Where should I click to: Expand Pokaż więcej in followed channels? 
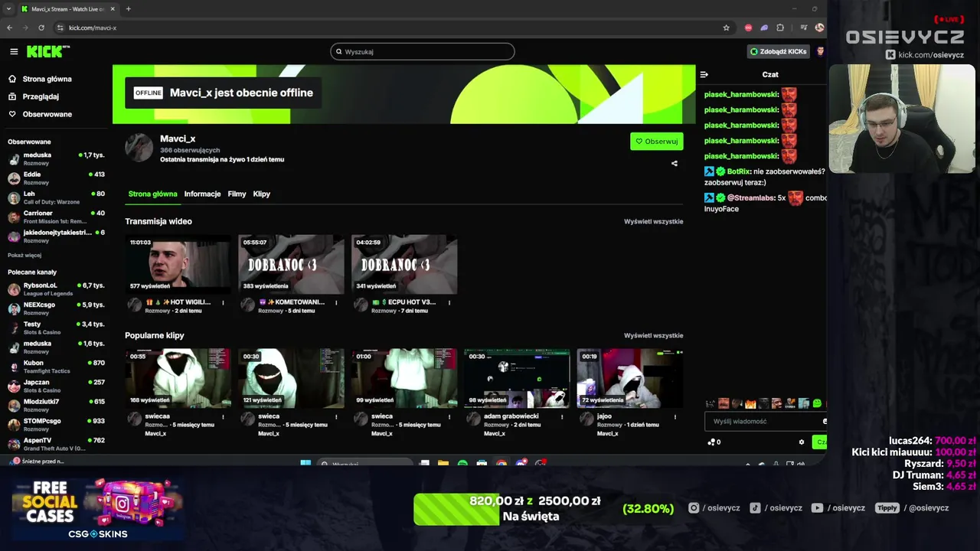[24, 255]
